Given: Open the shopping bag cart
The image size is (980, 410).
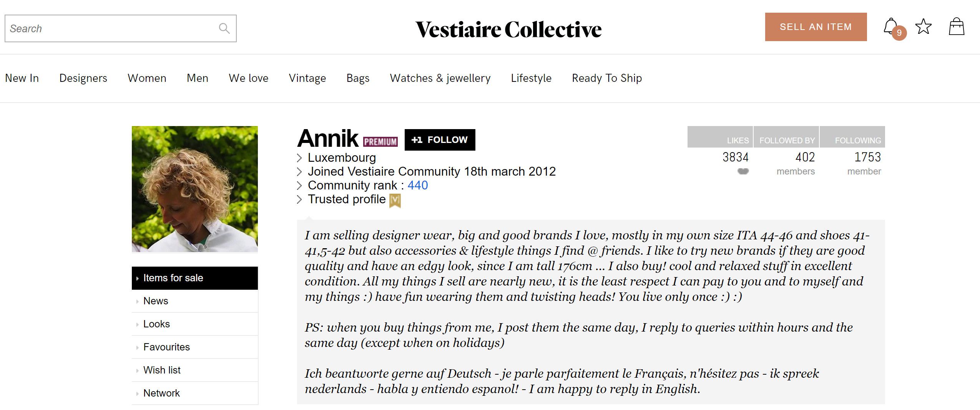Looking at the screenshot, I should click(x=956, y=27).
